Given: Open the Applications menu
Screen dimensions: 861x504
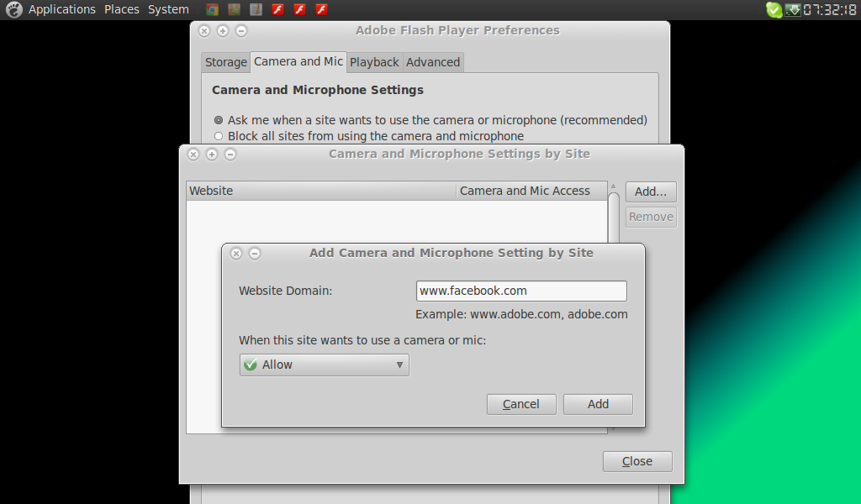Looking at the screenshot, I should [62, 9].
